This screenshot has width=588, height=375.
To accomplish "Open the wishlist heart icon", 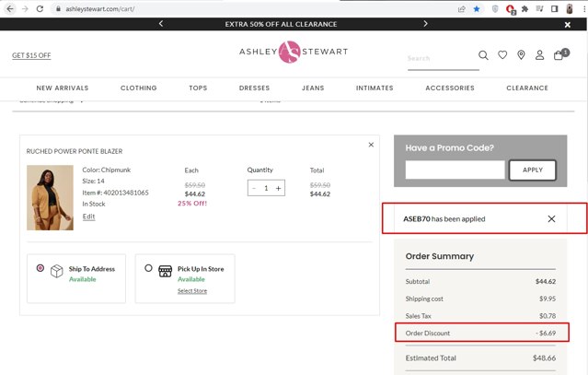I will point(502,55).
